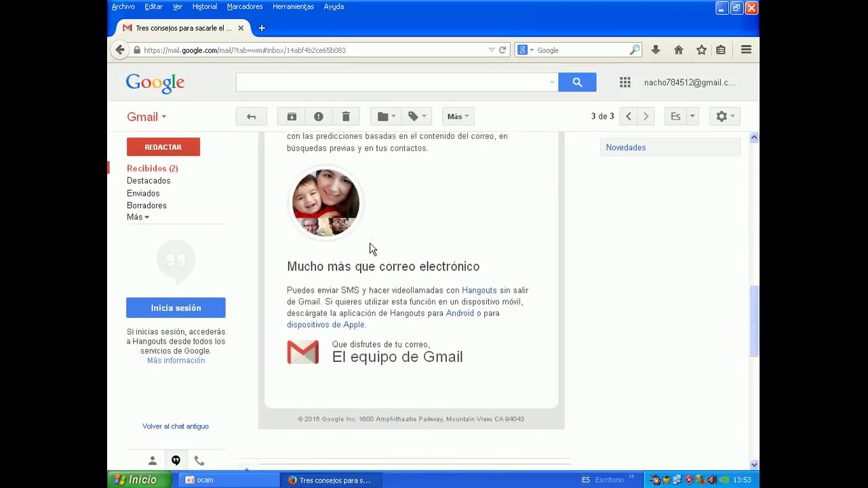868x488 pixels.
Task: Open the Google apps grid icon
Action: coord(625,83)
